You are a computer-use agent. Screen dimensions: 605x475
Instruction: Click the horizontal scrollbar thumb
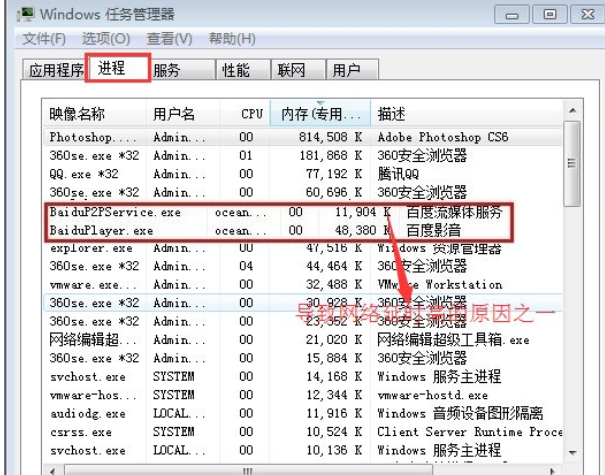[x=247, y=471]
